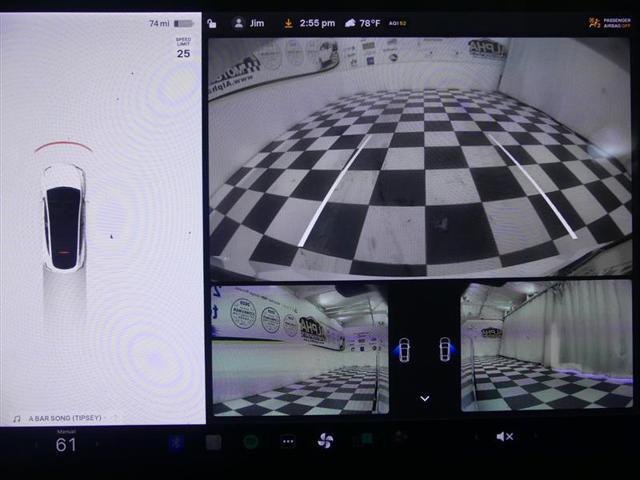Open the blue Bluetooth app icon
Image resolution: width=640 pixels, height=480 pixels.
pos(176,442)
